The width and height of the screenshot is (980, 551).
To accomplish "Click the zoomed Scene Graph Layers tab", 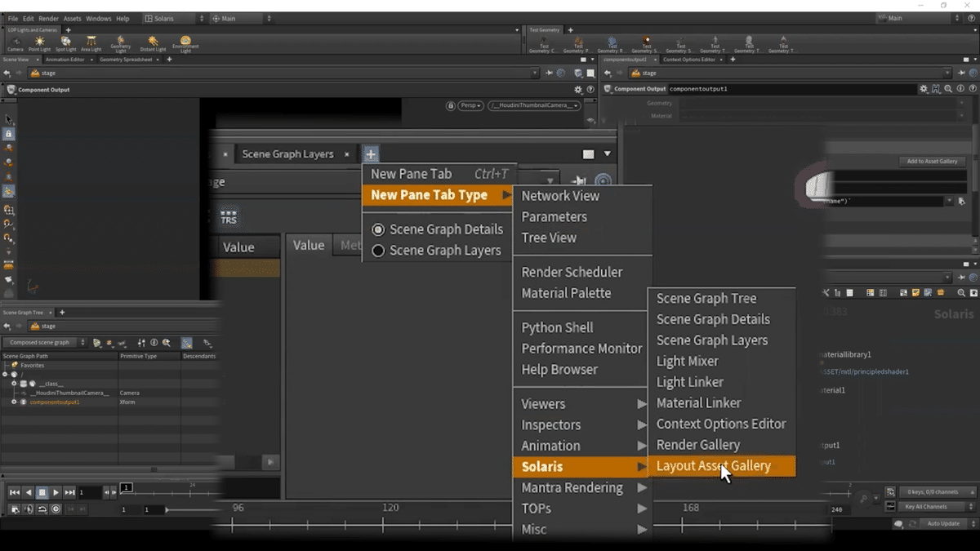I will pos(287,153).
